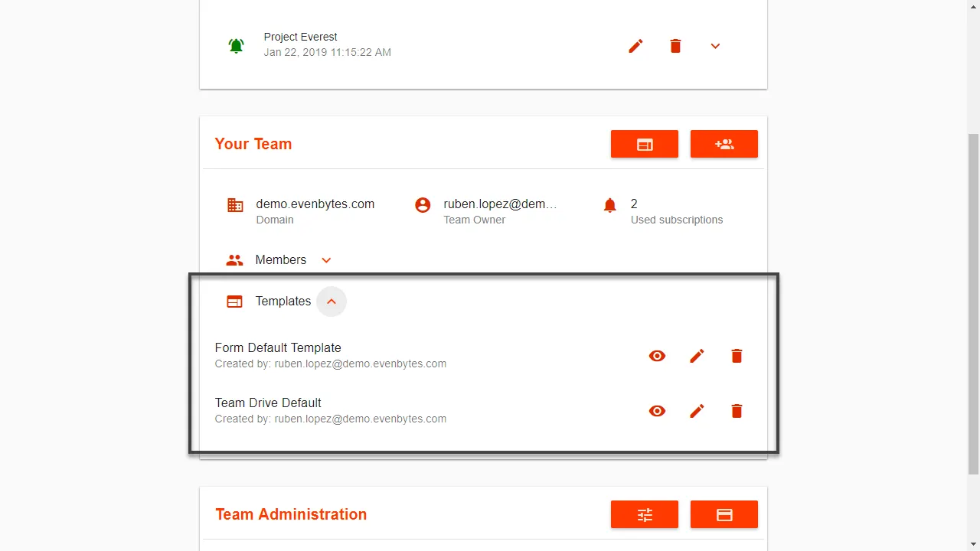Open Team Administration settings sliders button
Screen dimensions: 980x551
click(645, 514)
